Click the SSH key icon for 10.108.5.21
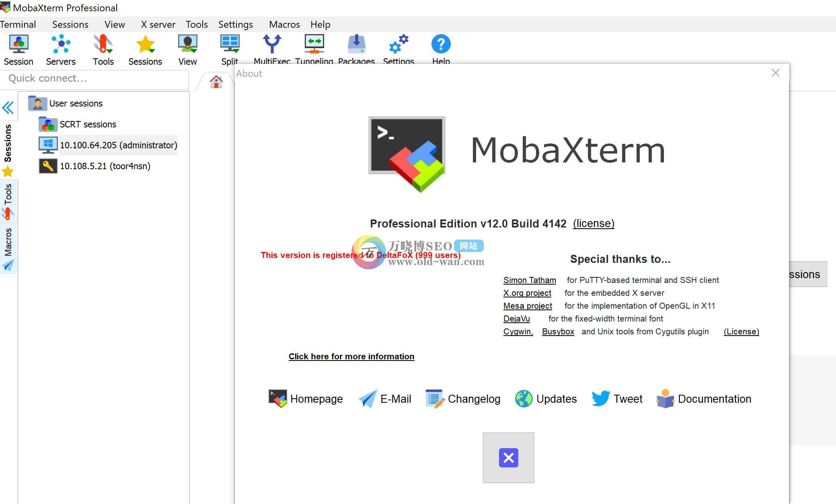The image size is (836, 504). click(48, 166)
